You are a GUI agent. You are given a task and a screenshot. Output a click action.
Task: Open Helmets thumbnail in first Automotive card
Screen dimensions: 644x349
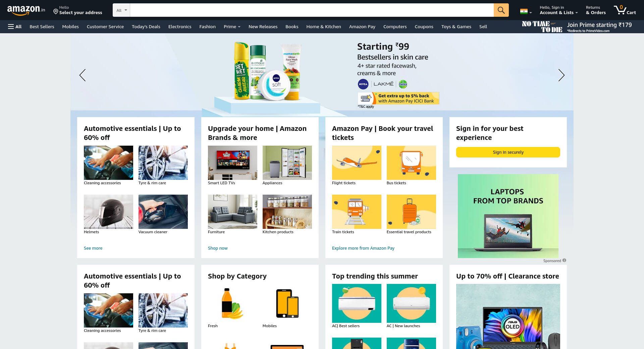pos(108,212)
